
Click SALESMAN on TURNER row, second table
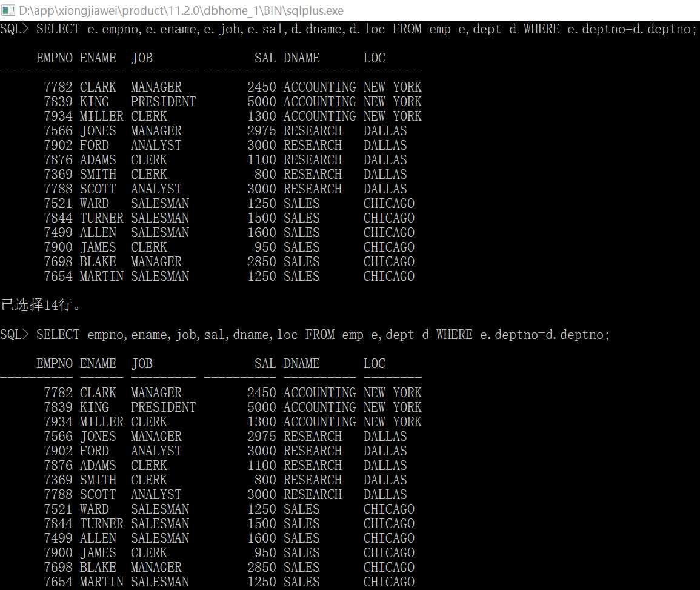click(160, 523)
